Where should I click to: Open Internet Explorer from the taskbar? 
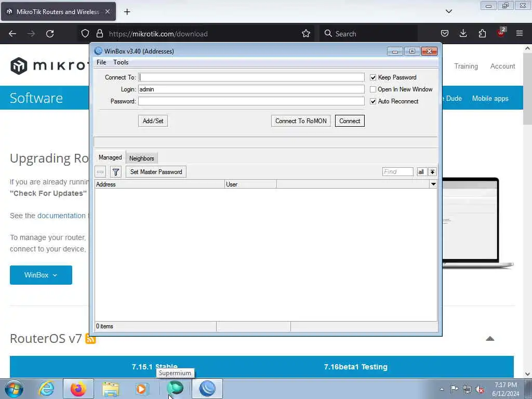46,389
